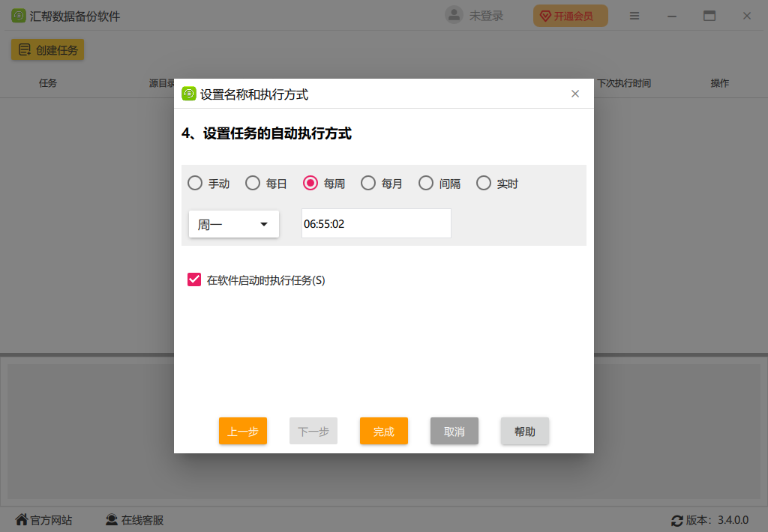
Task: Click the 在线客服 customer service icon
Action: click(x=111, y=519)
